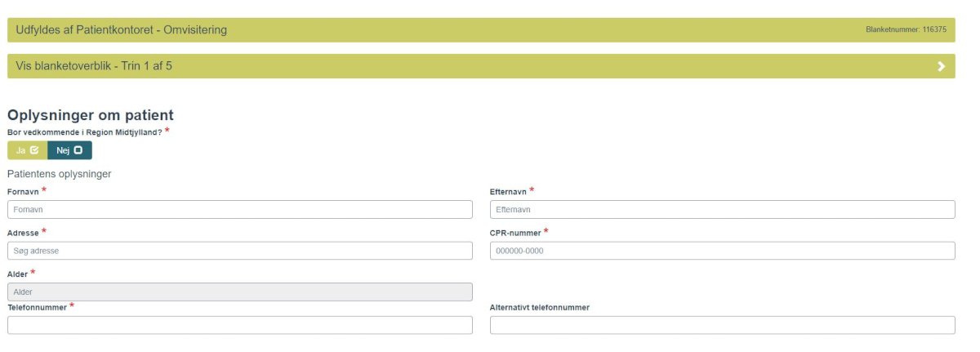
Task: Focus the Fornavn input field
Action: click(240, 210)
